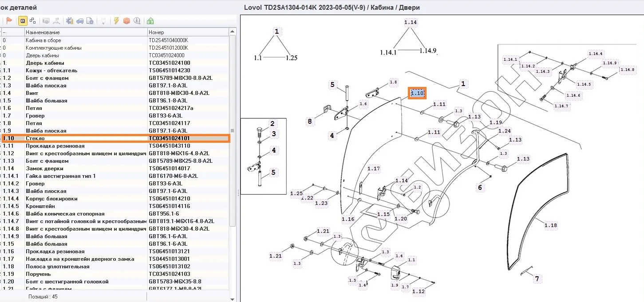Click callout label 1.18 on the diagram
644x302 pixels.
[550, 225]
